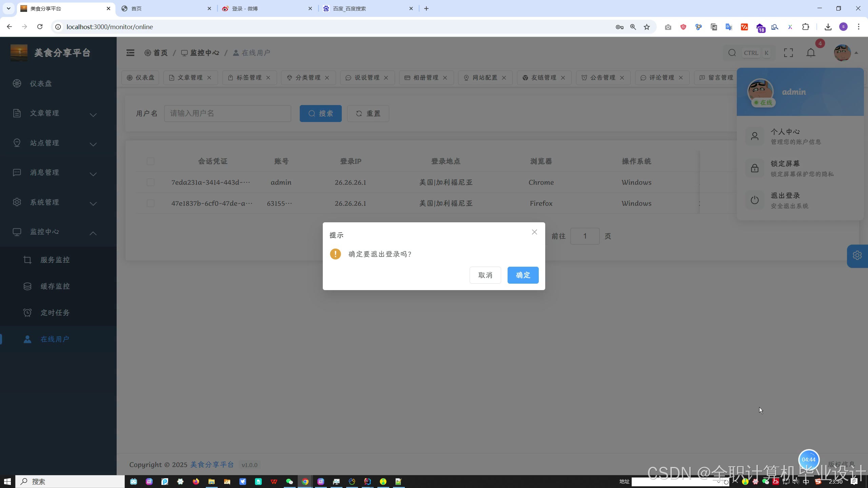Confirm logout with the 确定 button
The height and width of the screenshot is (488, 868).
523,275
